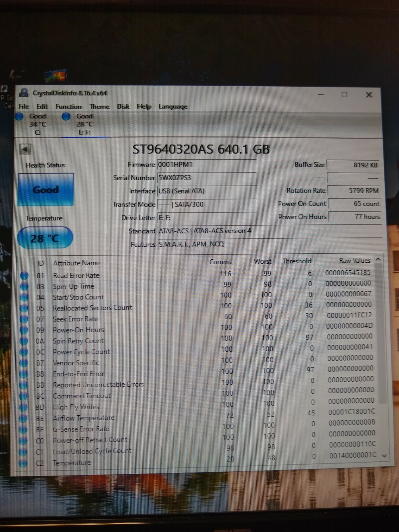Open the Edit menu
This screenshot has height=532, width=399.
click(x=42, y=106)
